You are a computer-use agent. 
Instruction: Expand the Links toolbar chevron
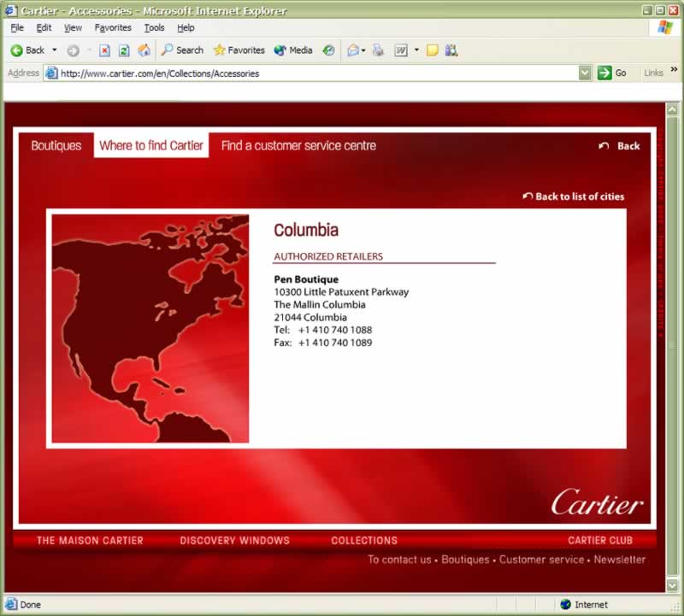tap(674, 69)
